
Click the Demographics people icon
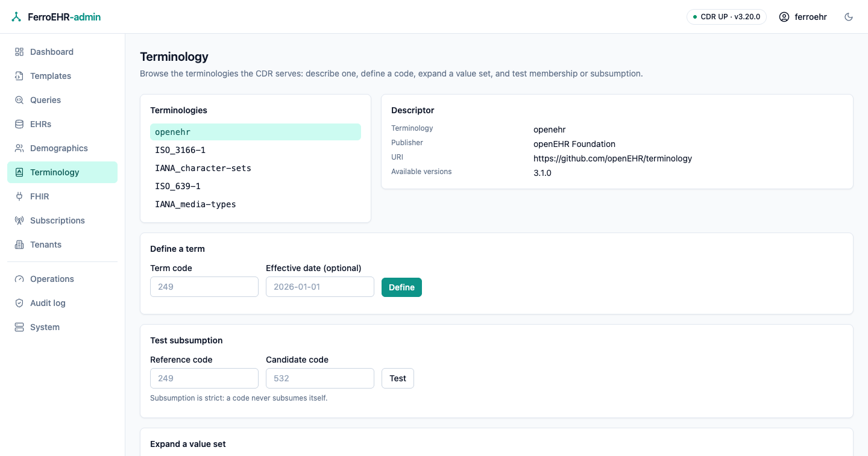pyautogui.click(x=19, y=148)
